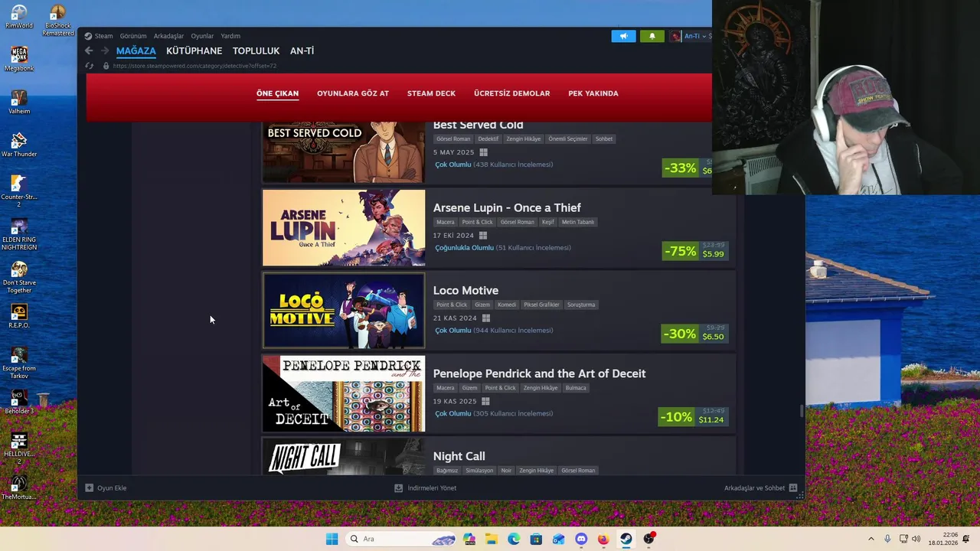Open the green notifications bell button
This screenshot has height=551, width=980.
652,36
